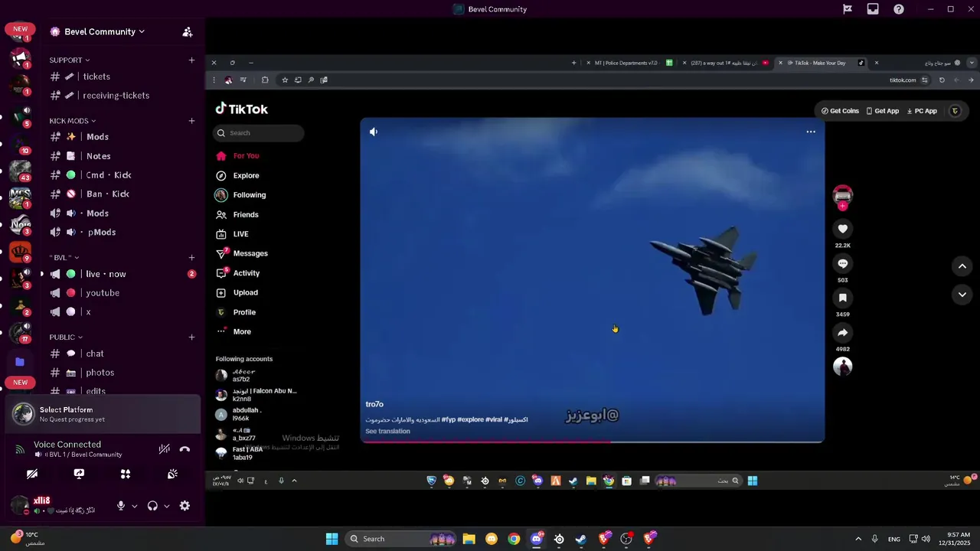Share the video using the arrow icon
Screen dimensions: 980x551
[x=843, y=332]
